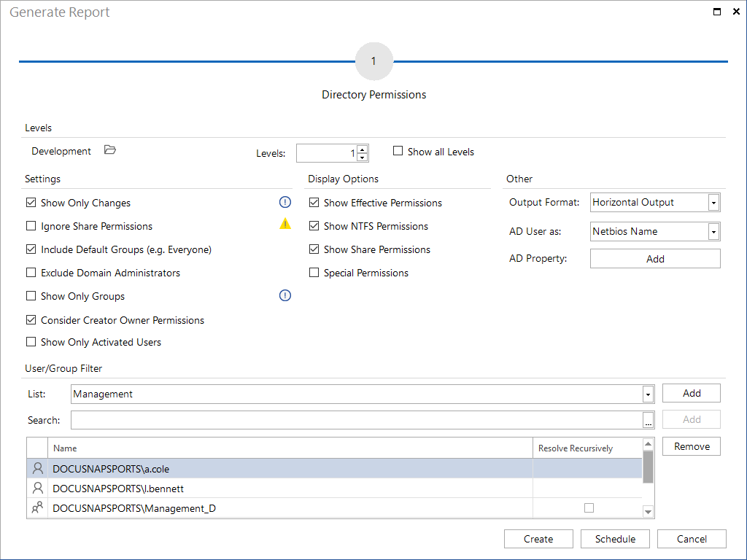Image resolution: width=747 pixels, height=560 pixels.
Task: Check Exclude Domain Administrators
Action: coord(31,273)
